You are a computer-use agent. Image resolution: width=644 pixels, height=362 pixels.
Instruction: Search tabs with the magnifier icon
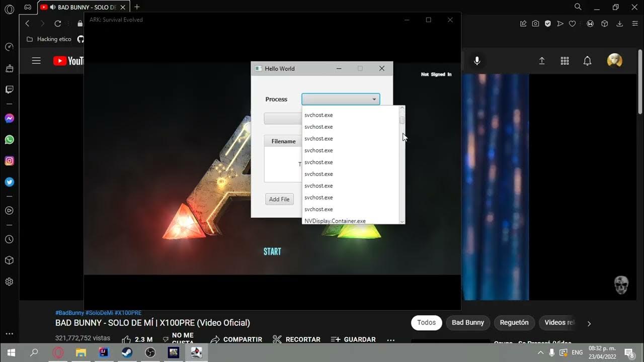[x=578, y=7]
